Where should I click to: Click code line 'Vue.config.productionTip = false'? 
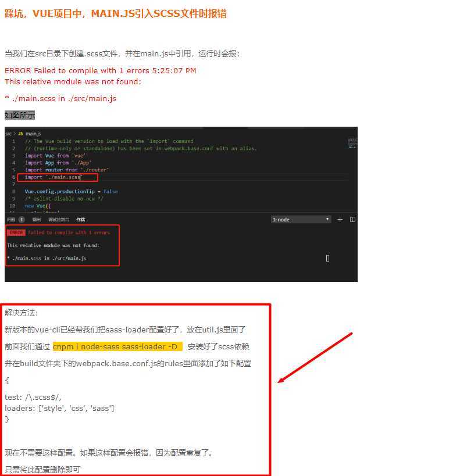click(72, 192)
